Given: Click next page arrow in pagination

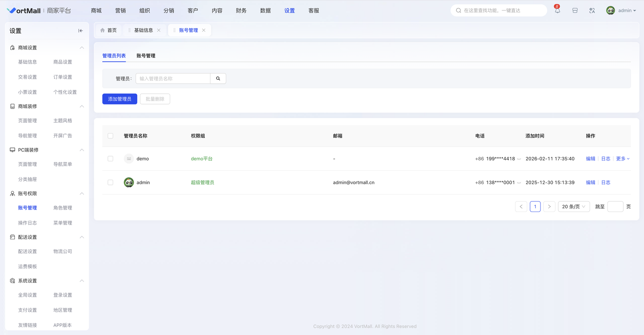Looking at the screenshot, I should 549,207.
